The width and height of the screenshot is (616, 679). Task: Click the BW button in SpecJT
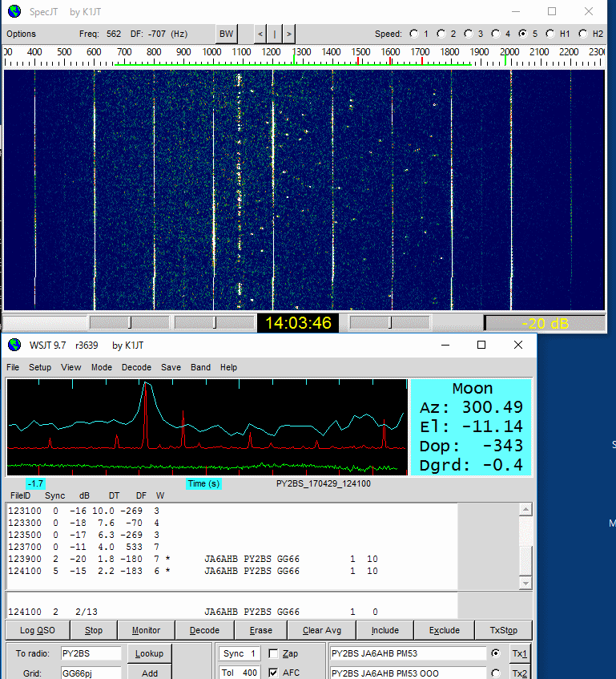227,34
